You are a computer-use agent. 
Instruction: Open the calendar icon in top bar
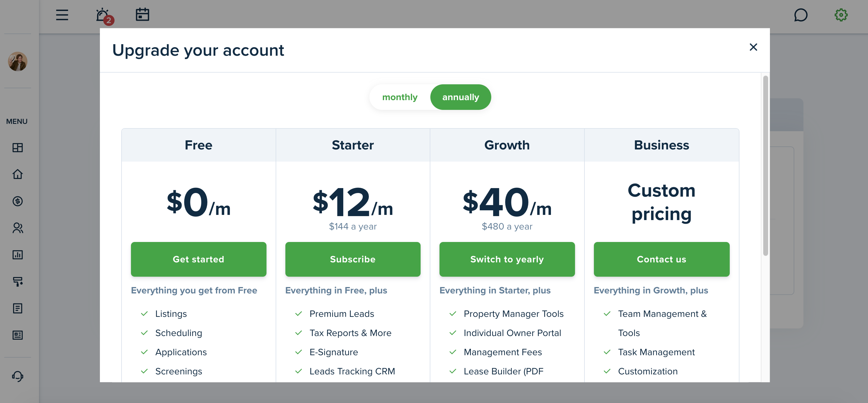coord(143,15)
